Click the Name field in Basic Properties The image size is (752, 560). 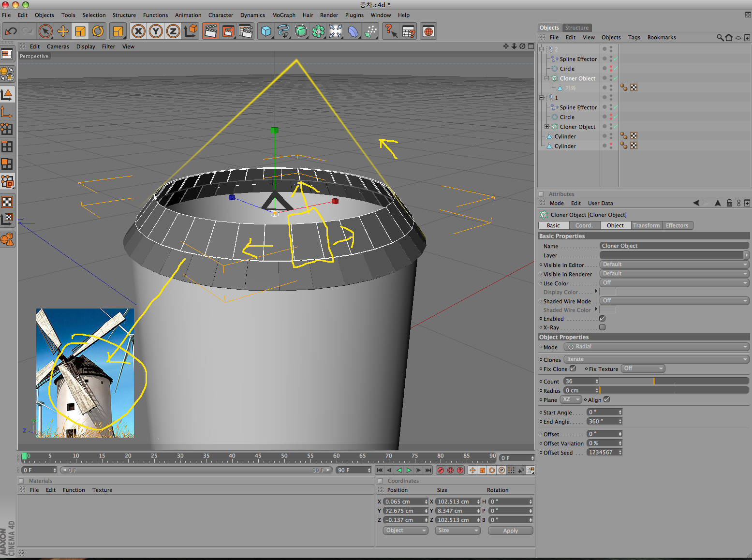tap(674, 246)
